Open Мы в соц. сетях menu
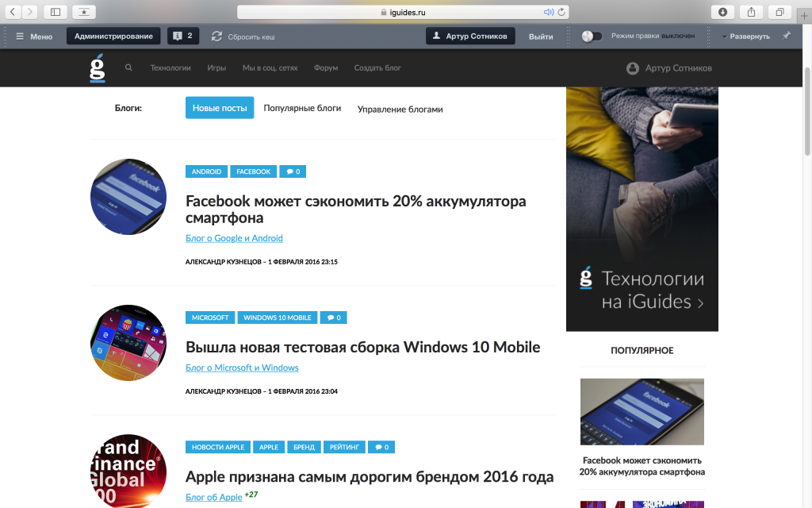The width and height of the screenshot is (812, 508). [x=270, y=68]
